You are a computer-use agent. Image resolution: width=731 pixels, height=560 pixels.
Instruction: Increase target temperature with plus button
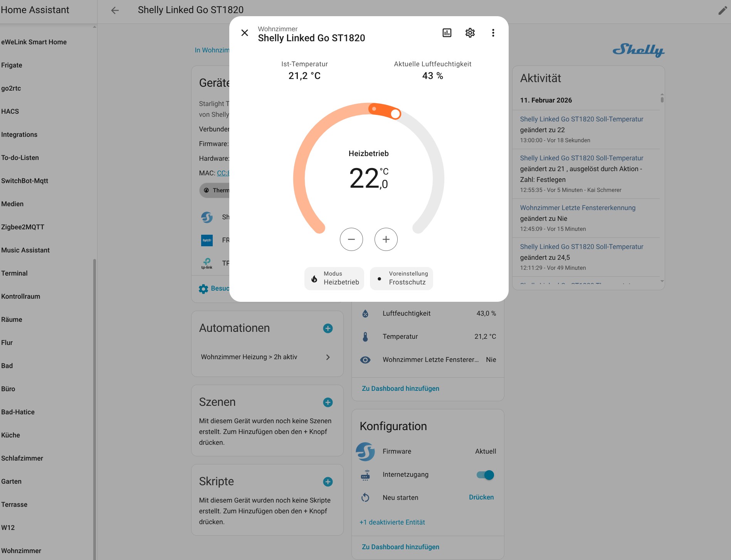(x=386, y=239)
